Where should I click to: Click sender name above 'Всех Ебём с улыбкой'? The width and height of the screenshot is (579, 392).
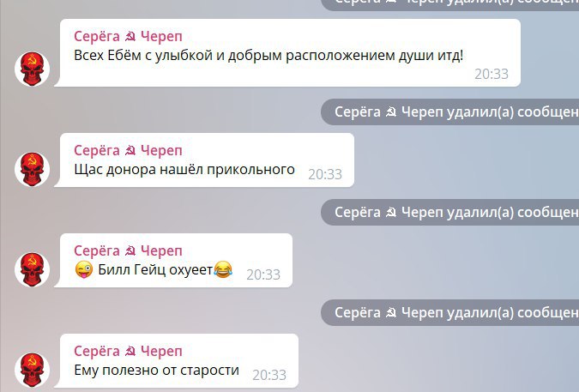coord(128,36)
